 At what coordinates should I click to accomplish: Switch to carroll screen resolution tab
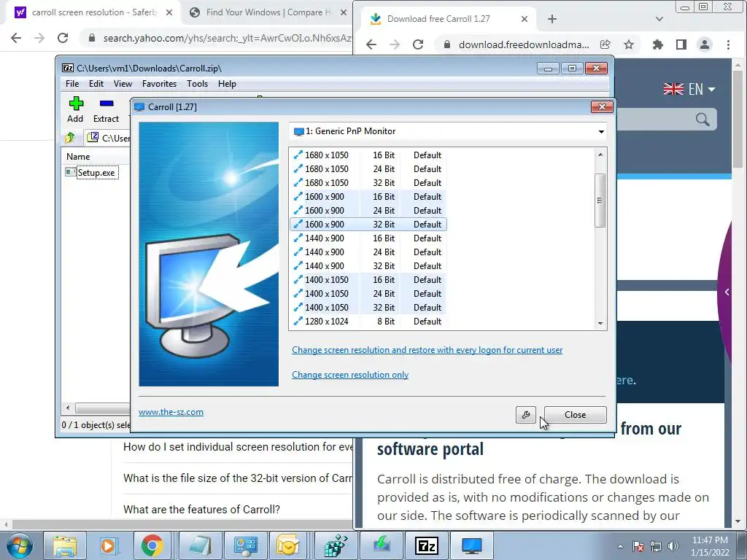click(94, 12)
